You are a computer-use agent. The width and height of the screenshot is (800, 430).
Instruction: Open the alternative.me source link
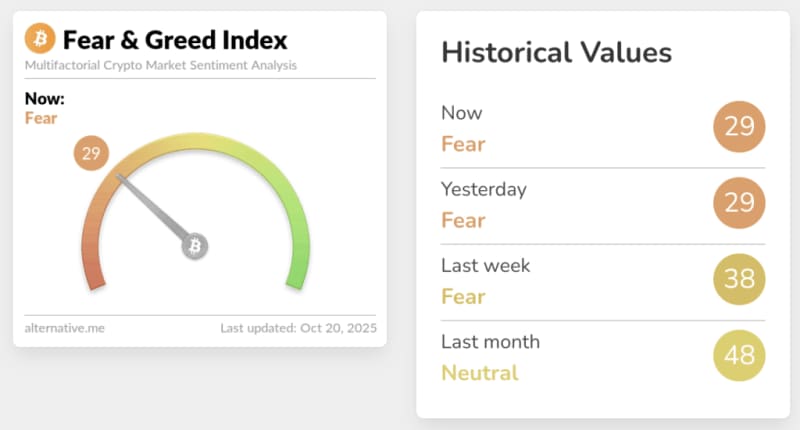(x=63, y=328)
